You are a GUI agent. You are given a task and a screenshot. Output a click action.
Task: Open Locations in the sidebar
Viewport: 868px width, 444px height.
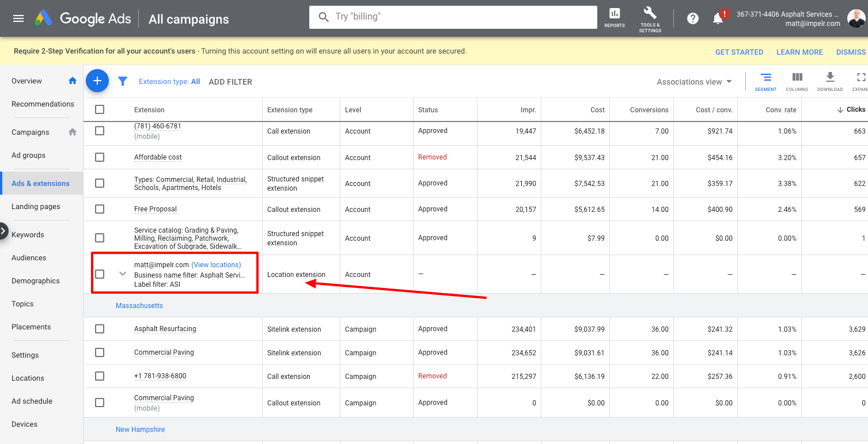click(28, 378)
